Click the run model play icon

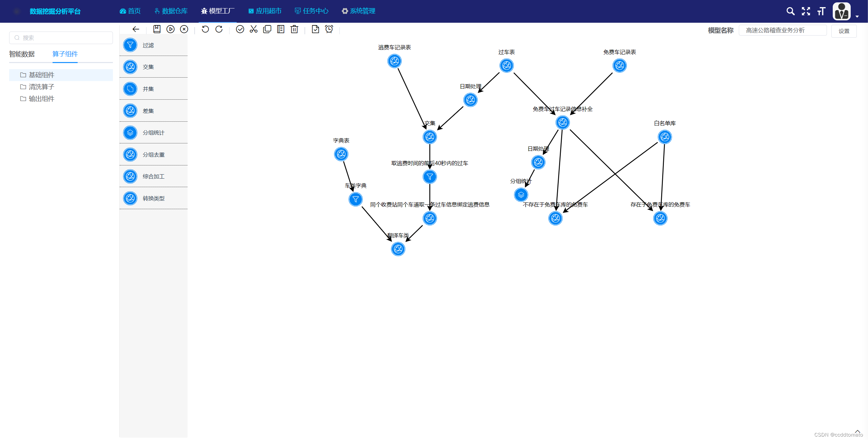(x=171, y=29)
